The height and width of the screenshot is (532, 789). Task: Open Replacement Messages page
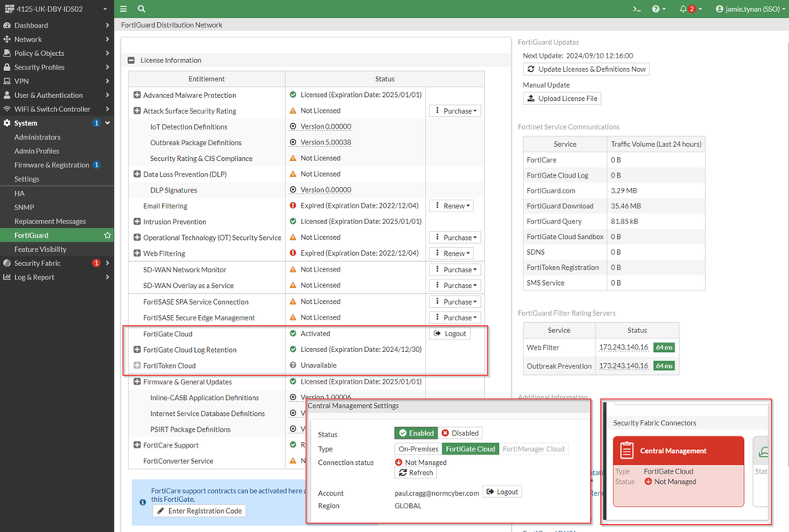[56, 221]
